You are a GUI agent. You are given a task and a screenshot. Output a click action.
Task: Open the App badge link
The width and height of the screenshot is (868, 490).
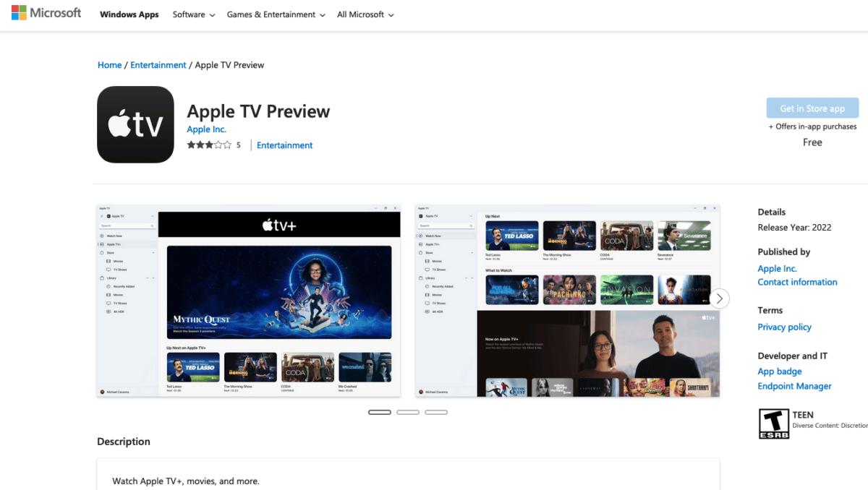point(780,371)
